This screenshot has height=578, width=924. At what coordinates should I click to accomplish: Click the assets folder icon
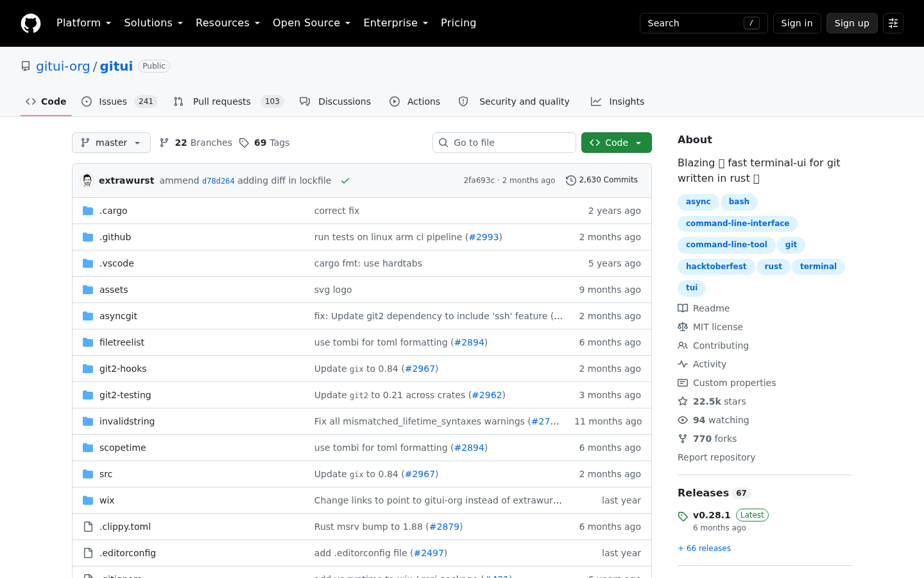[88, 290]
